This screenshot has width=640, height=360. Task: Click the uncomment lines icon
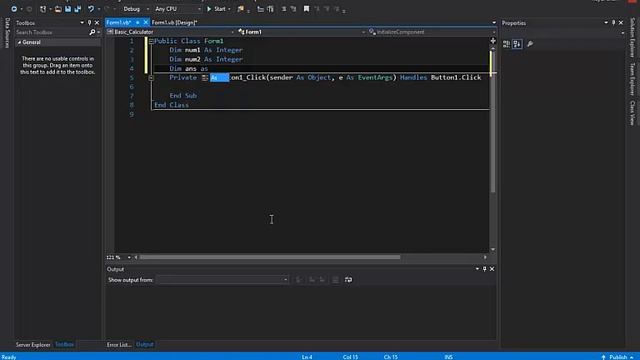click(293, 9)
